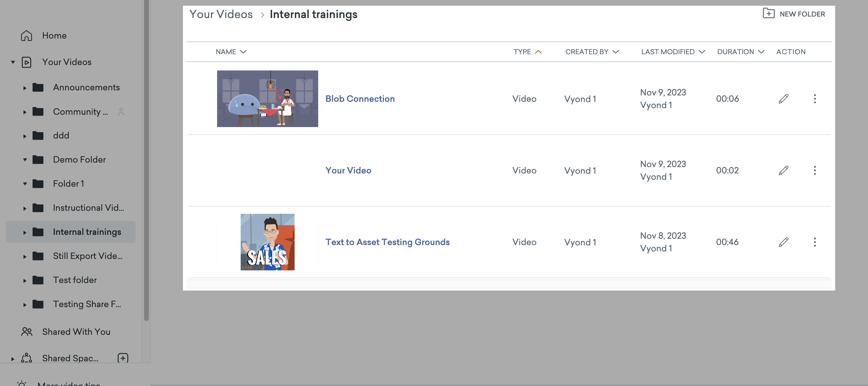Click the shared-user icon on Community folder

121,111
